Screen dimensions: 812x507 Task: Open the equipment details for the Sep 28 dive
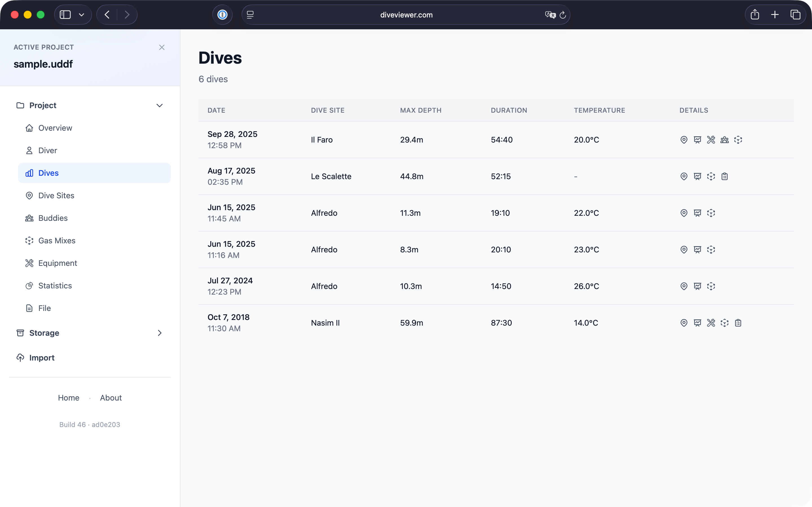tap(711, 140)
